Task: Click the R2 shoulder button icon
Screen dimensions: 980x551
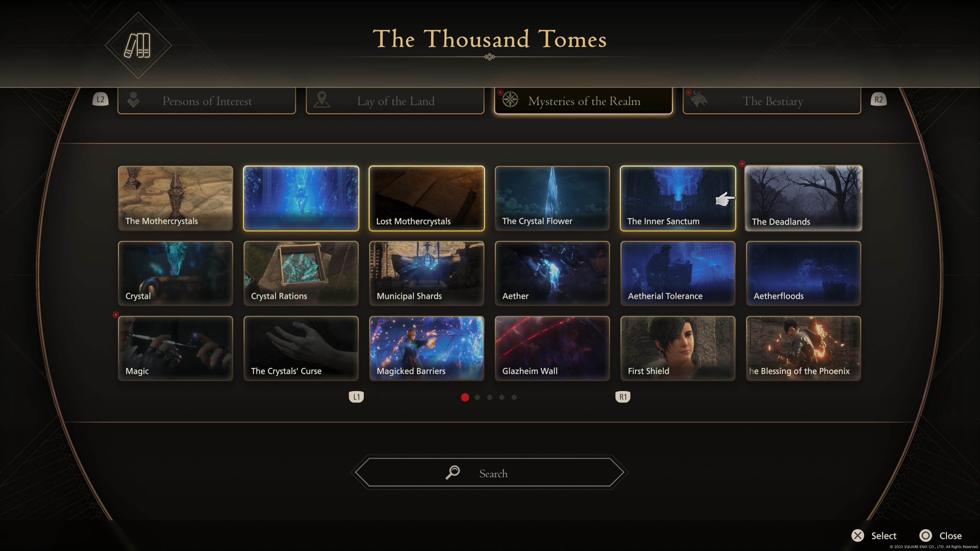Action: 879,99
